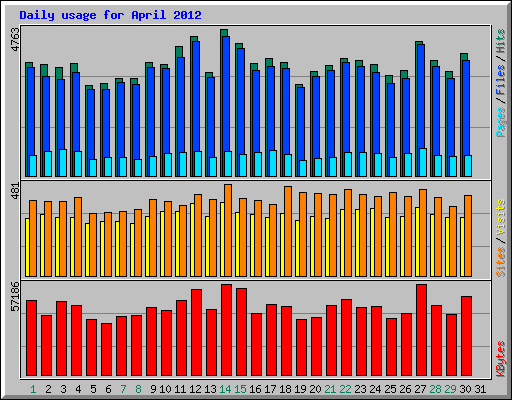Viewport: 512px width, 400px height.
Task: Click the orange "Sites" legend label
Action: pos(501,262)
